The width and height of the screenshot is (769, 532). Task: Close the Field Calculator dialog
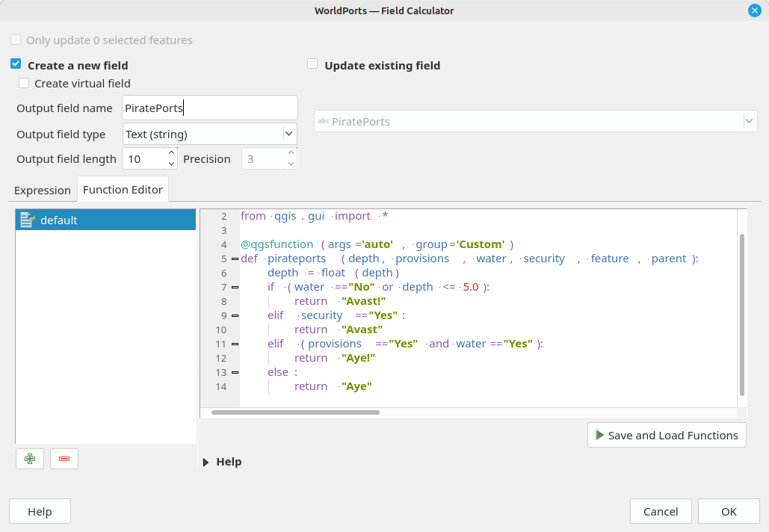click(754, 10)
